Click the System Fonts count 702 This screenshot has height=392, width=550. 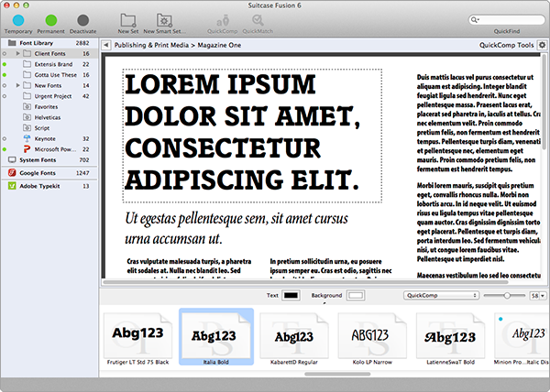(x=84, y=160)
